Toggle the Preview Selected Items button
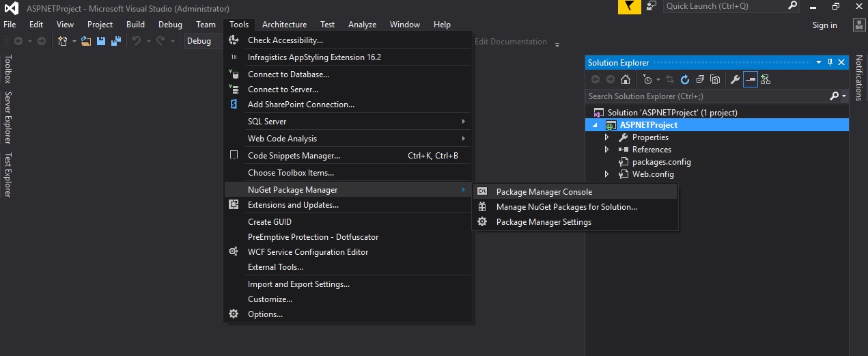Image resolution: width=868 pixels, height=356 pixels. tap(751, 79)
